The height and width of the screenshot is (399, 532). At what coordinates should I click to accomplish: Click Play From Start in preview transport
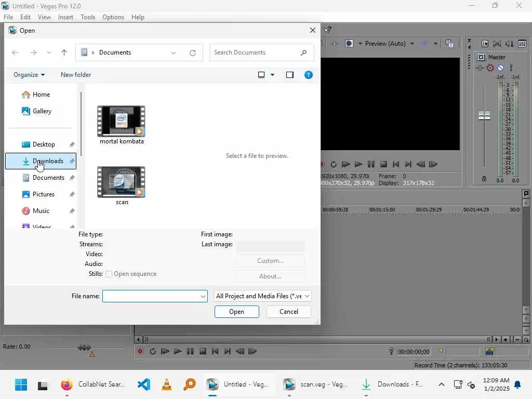click(x=345, y=164)
